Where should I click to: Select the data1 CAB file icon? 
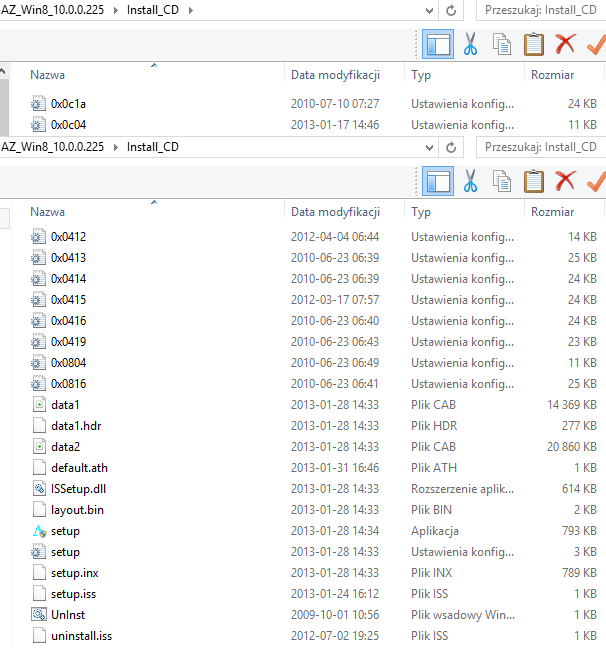click(x=39, y=405)
